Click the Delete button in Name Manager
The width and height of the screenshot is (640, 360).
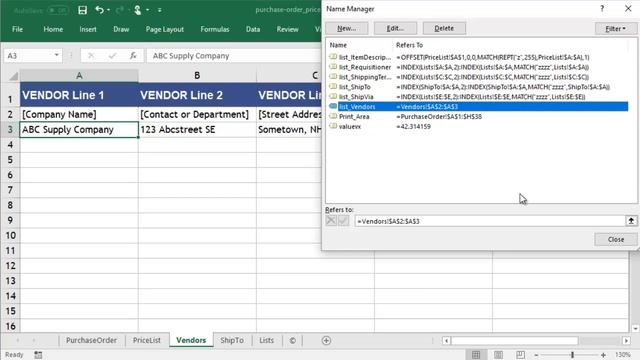(444, 28)
